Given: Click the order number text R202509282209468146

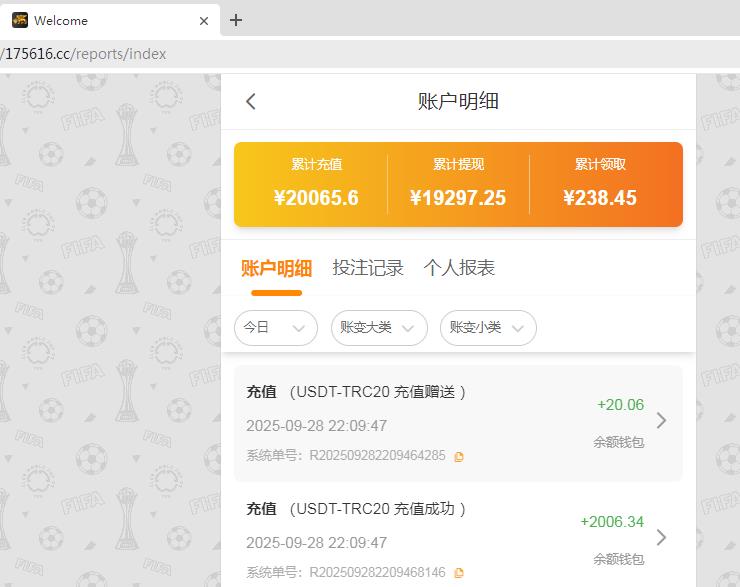Looking at the screenshot, I should click(x=377, y=572).
